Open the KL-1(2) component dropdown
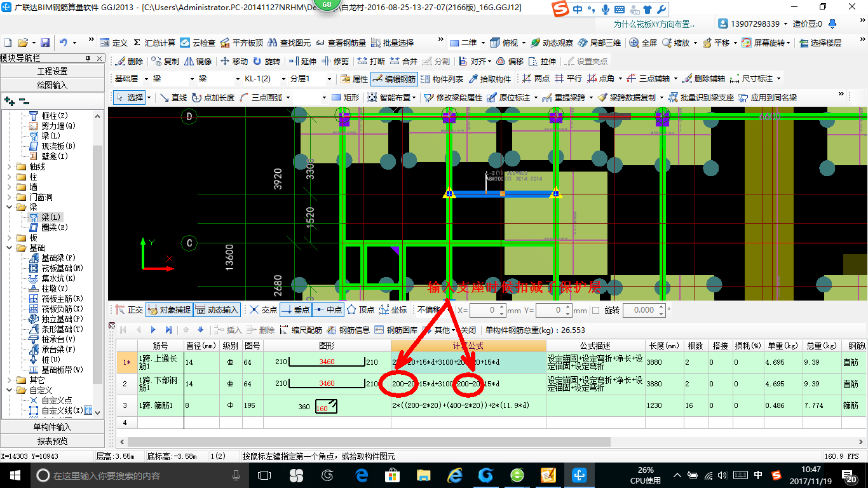 coord(283,79)
